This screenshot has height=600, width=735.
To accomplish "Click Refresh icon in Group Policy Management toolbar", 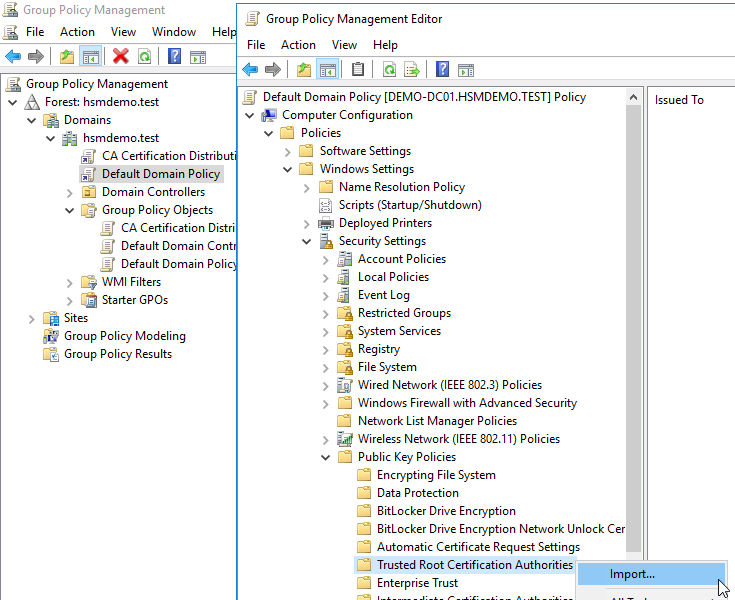I will click(145, 57).
